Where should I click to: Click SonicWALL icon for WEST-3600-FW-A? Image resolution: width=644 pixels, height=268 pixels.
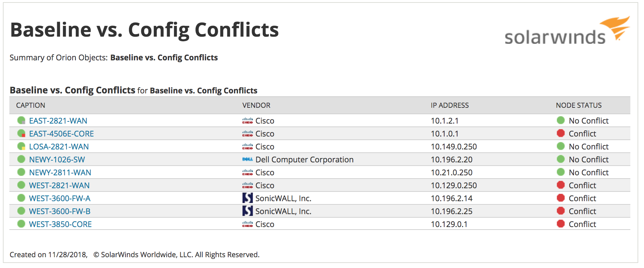click(247, 198)
